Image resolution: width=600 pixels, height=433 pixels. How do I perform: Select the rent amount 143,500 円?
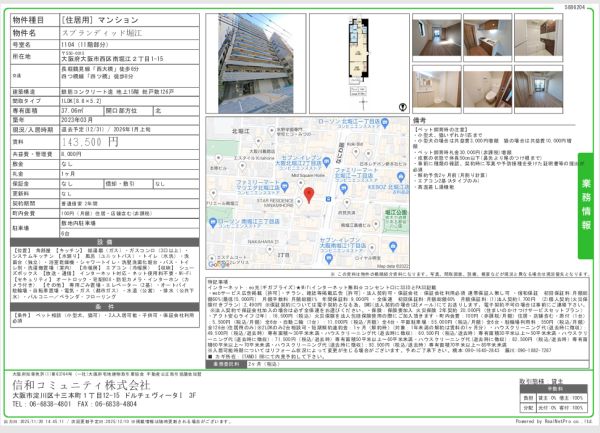[x=90, y=142]
